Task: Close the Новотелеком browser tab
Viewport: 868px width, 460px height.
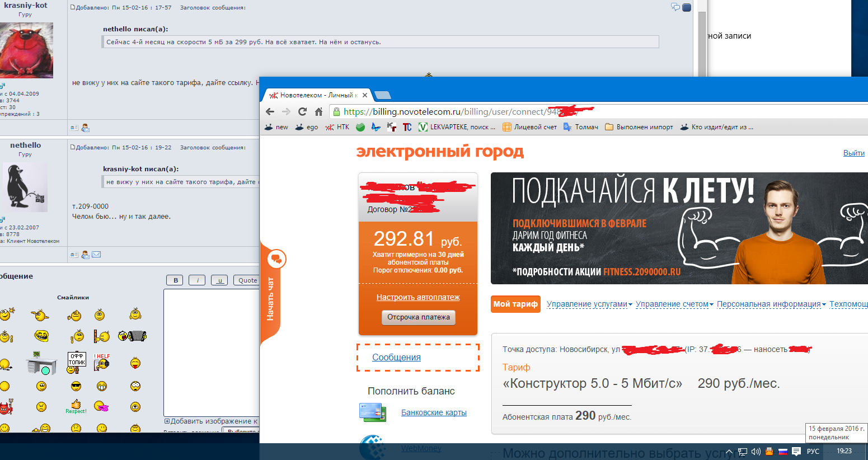Action: click(365, 95)
